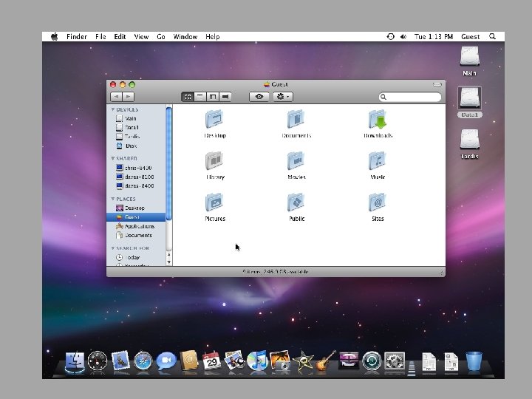This screenshot has height=399, width=532.
Task: Collapse the DEVICES sidebar section
Action: [113, 109]
